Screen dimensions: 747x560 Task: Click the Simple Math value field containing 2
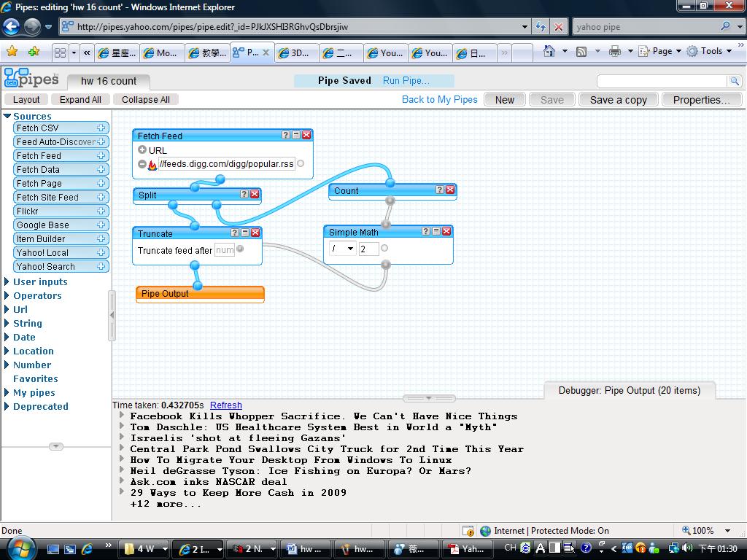pyautogui.click(x=368, y=249)
